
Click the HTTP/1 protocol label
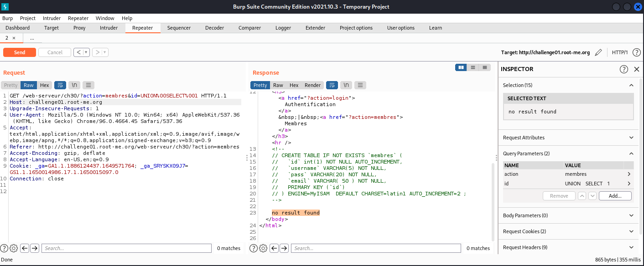(620, 52)
